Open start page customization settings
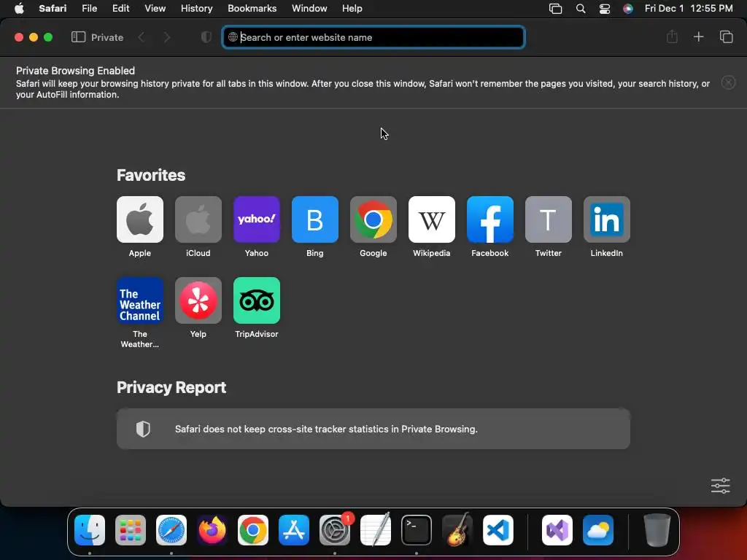The image size is (747, 560). (x=720, y=486)
